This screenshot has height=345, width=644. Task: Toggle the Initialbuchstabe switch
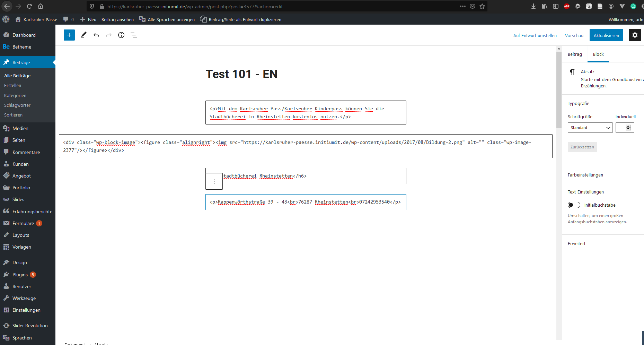[574, 205]
